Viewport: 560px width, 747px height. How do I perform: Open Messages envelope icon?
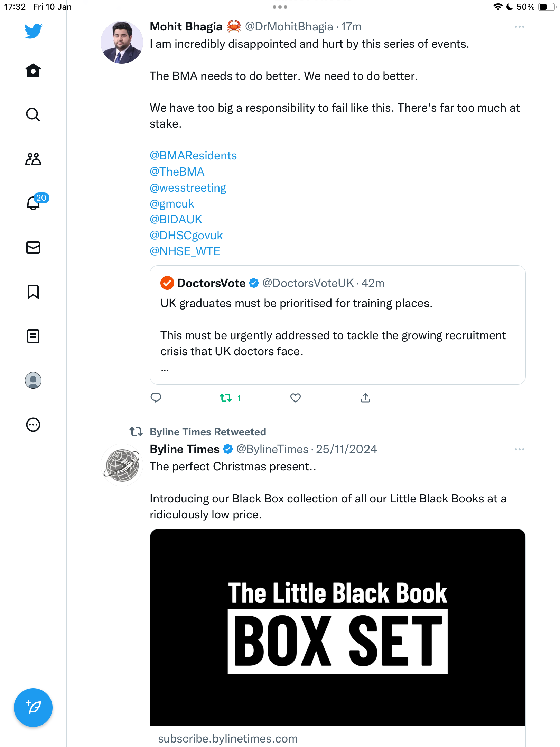coord(33,248)
